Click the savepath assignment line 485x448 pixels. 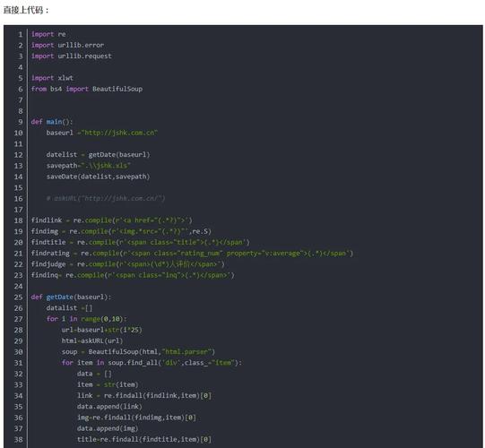88,166
